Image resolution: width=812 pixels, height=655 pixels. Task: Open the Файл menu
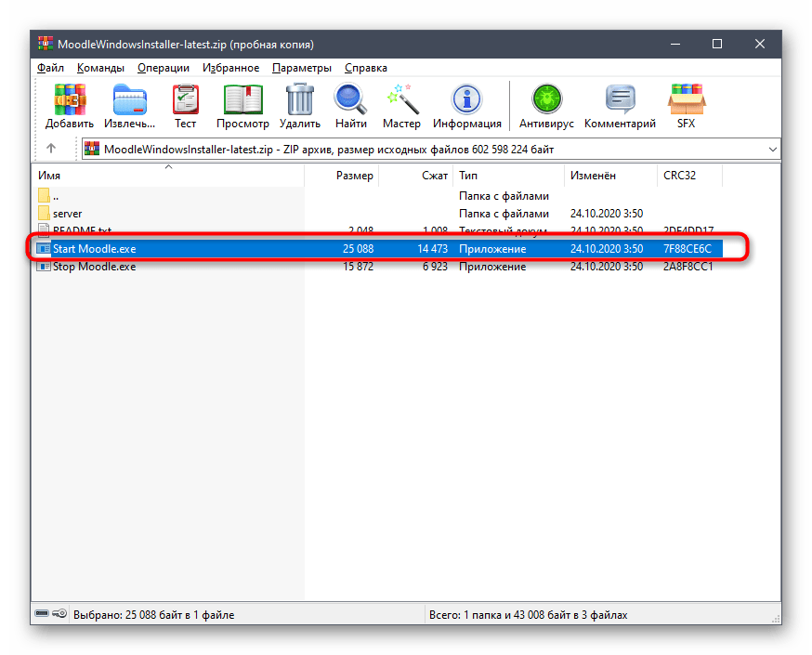coord(50,68)
